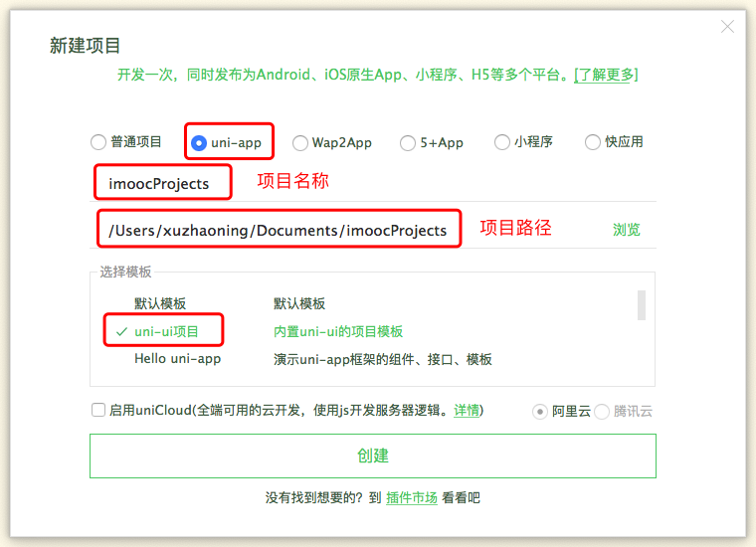Select the 默认模板 template

[160, 303]
